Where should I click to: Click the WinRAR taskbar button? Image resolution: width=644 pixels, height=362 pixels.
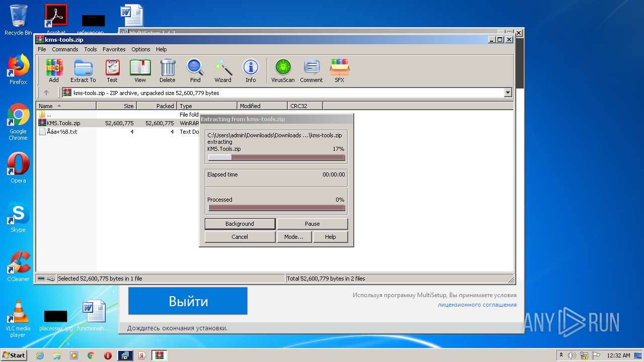click(159, 355)
